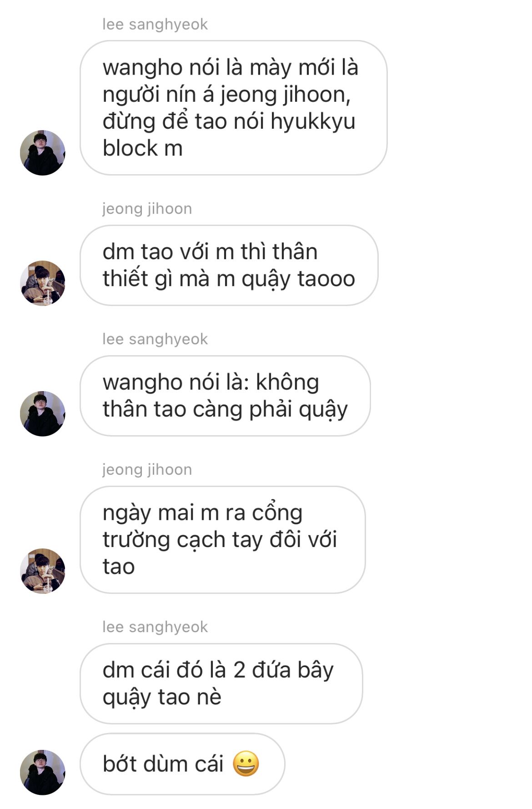The width and height of the screenshot is (532, 809).
Task: Tap name 'jeong jihoon' above 'ngày mai m ra'
Action: point(147,470)
